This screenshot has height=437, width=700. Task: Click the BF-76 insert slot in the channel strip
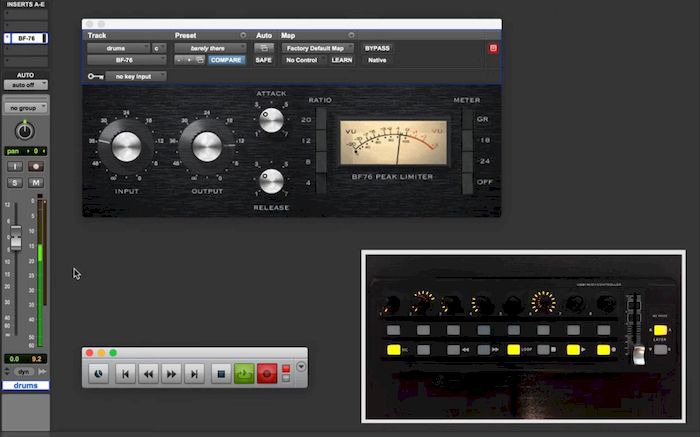[x=26, y=38]
